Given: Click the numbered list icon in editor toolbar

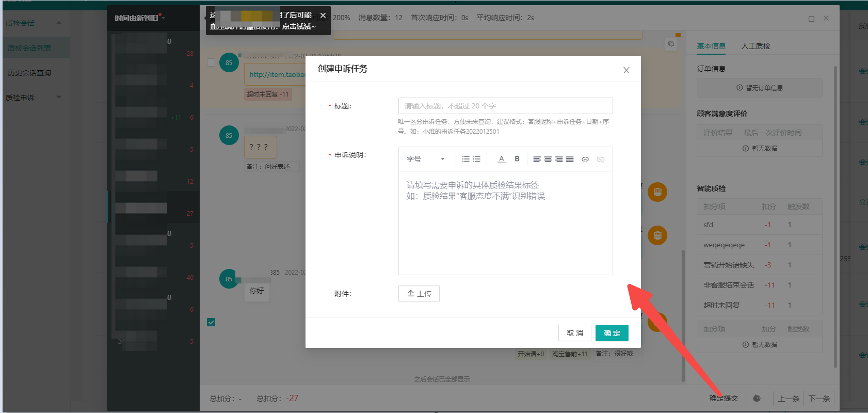Looking at the screenshot, I should point(477,159).
